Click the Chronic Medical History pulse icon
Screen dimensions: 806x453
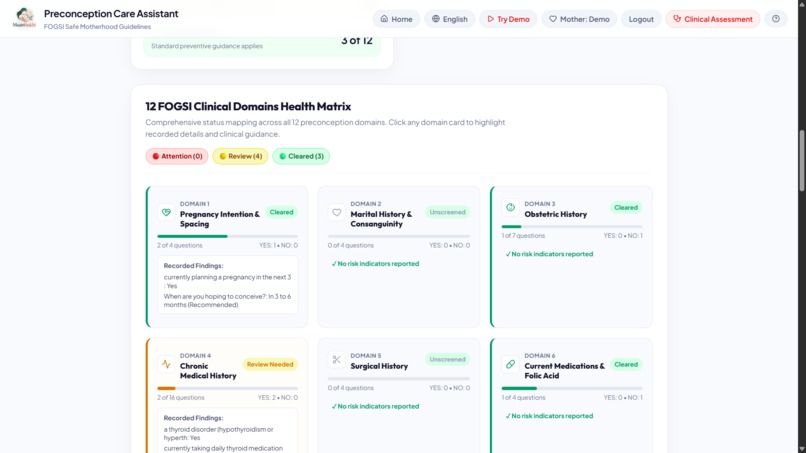[x=166, y=364]
